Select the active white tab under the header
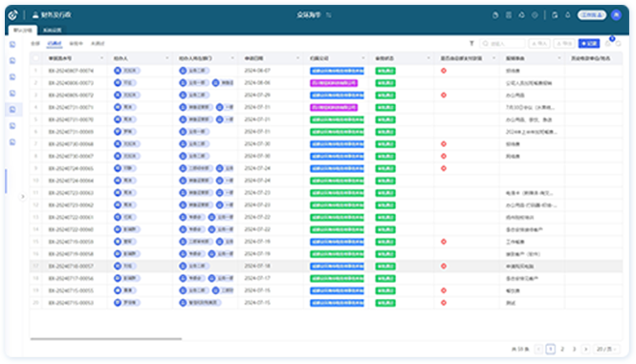This screenshot has width=636, height=364. coord(23,30)
